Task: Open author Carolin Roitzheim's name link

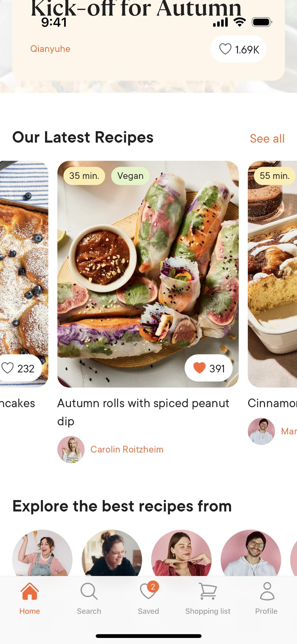Action: [x=127, y=449]
